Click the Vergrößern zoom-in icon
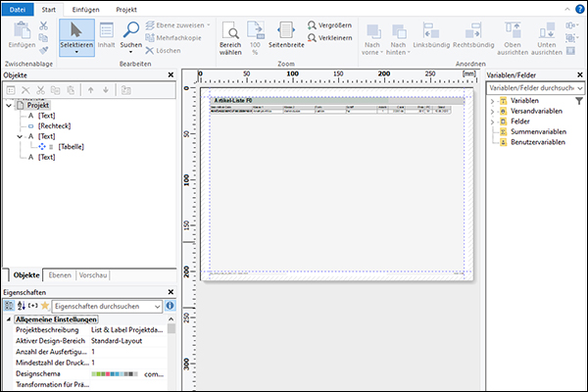The height and width of the screenshot is (392, 588). click(x=313, y=24)
